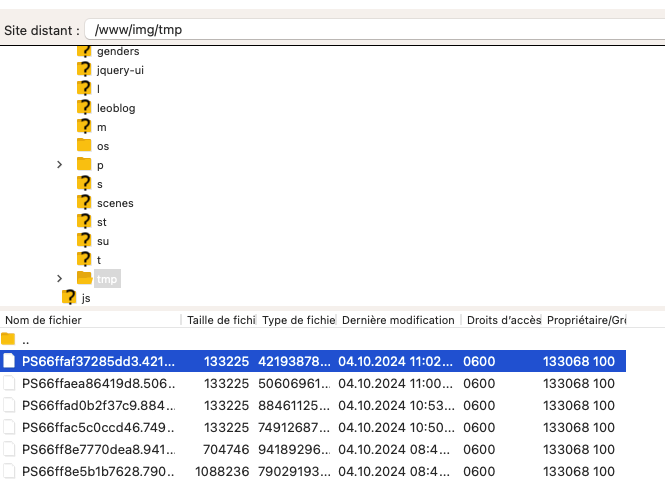Select the jquery-ui tree item

point(120,70)
